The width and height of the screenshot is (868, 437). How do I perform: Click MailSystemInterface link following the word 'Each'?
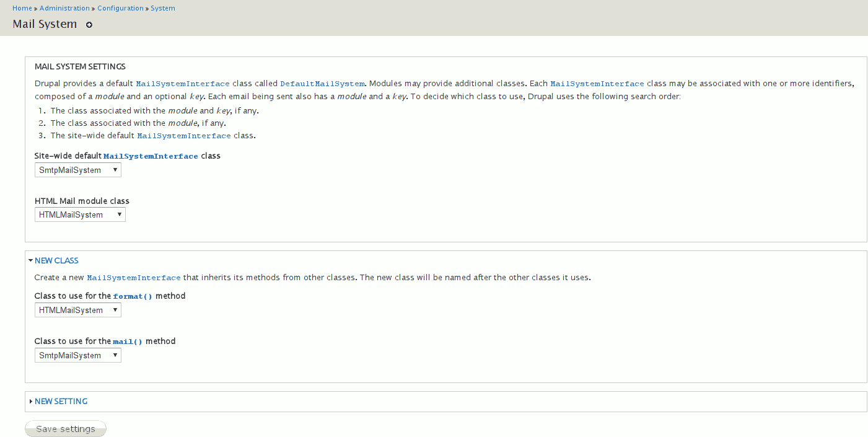click(597, 84)
